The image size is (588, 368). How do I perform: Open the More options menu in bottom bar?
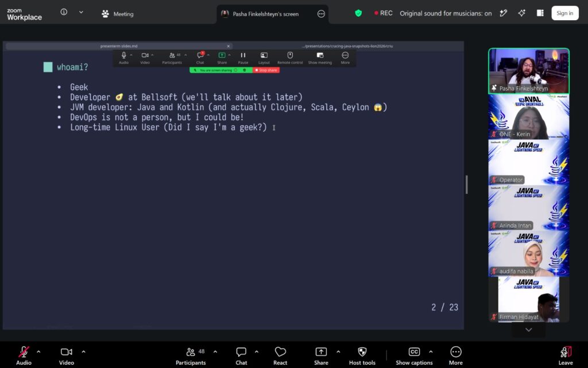(455, 355)
